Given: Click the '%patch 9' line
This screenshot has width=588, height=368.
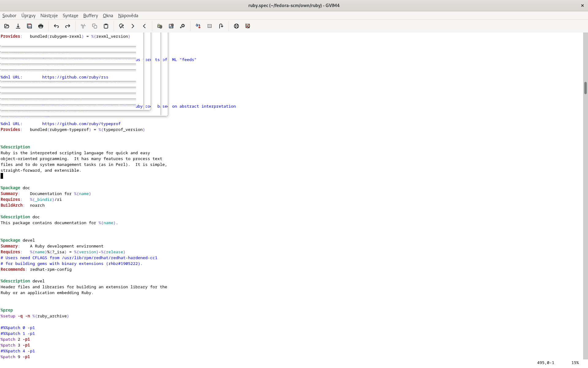Looking at the screenshot, I should tap(15, 357).
